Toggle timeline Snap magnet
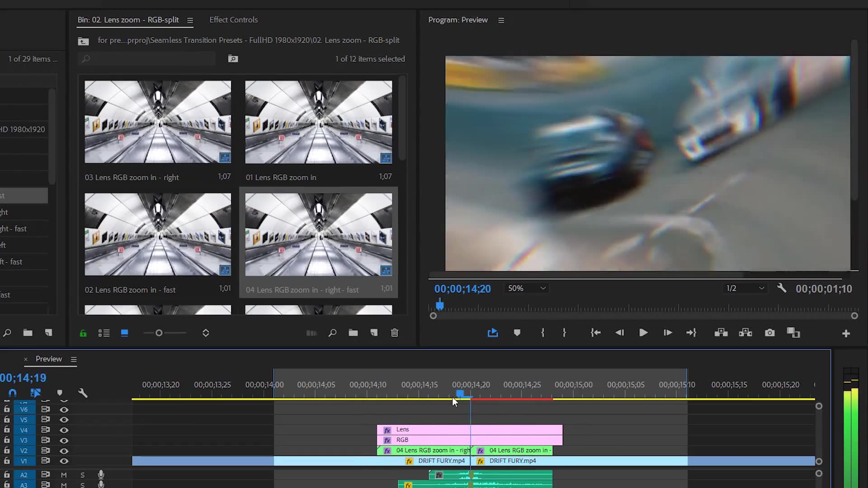 [x=13, y=393]
